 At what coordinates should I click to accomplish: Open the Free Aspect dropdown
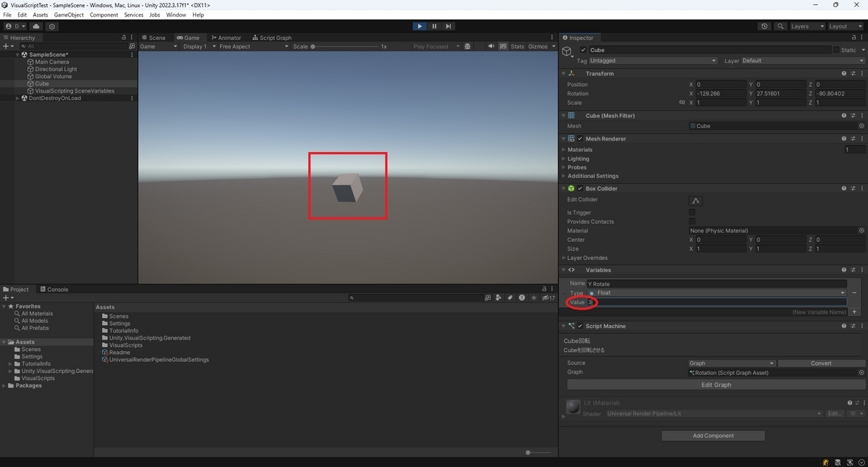(x=252, y=46)
